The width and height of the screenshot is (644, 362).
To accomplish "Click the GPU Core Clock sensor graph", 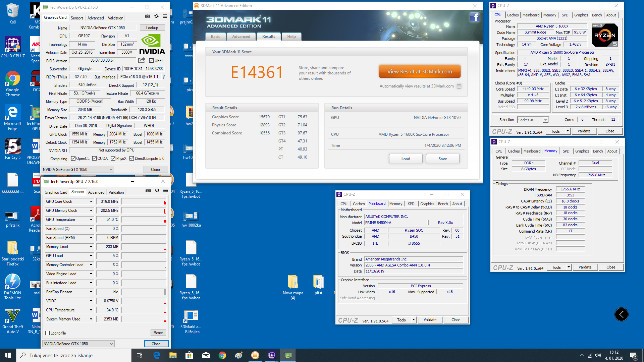I will [x=144, y=201].
